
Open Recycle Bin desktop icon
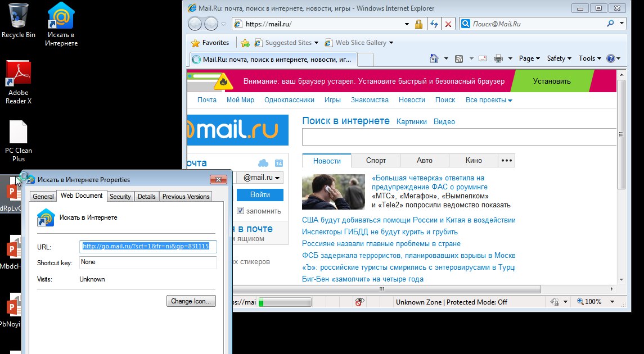pyautogui.click(x=19, y=21)
